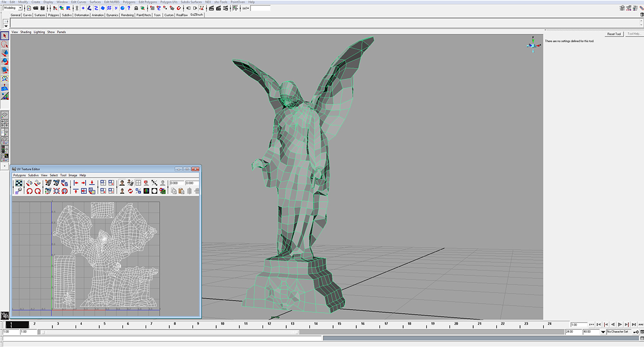The image size is (644, 347).
Task: Click the Align UVs up arrow icon
Action: (76, 191)
